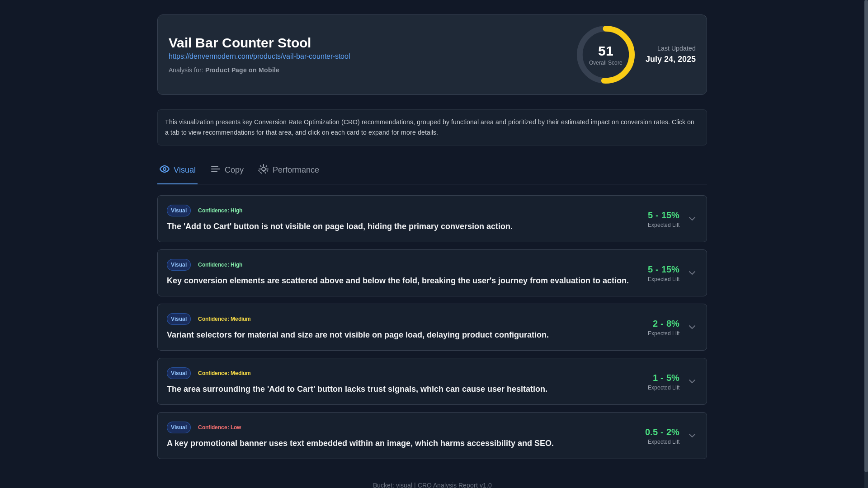The height and width of the screenshot is (488, 868).
Task: Click the eye icon on Visual tab
Action: [165, 169]
